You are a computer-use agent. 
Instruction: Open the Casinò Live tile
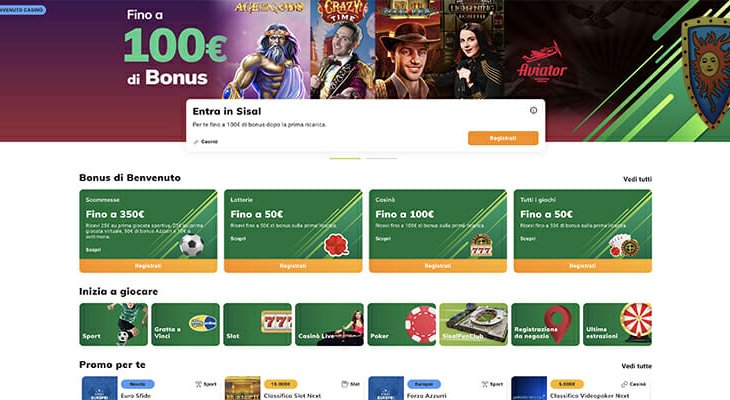pyautogui.click(x=329, y=324)
